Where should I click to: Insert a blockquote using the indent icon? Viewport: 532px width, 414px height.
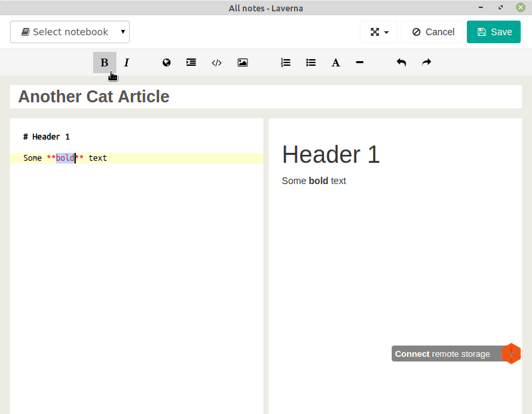click(x=191, y=62)
